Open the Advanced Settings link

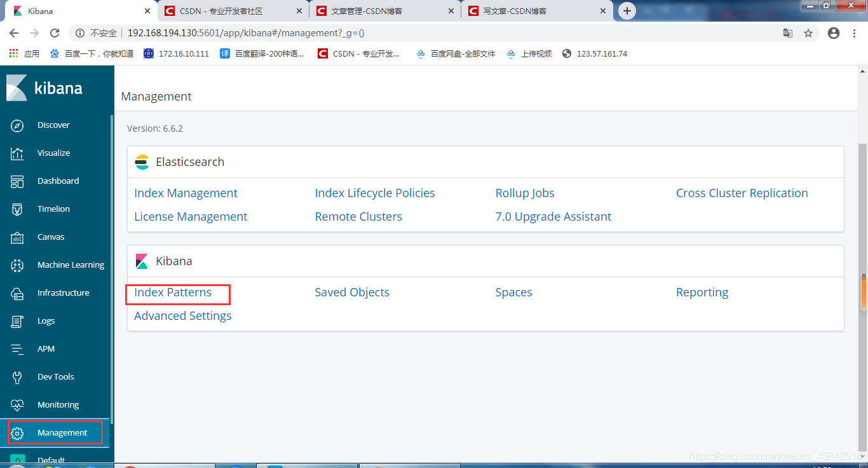point(183,316)
